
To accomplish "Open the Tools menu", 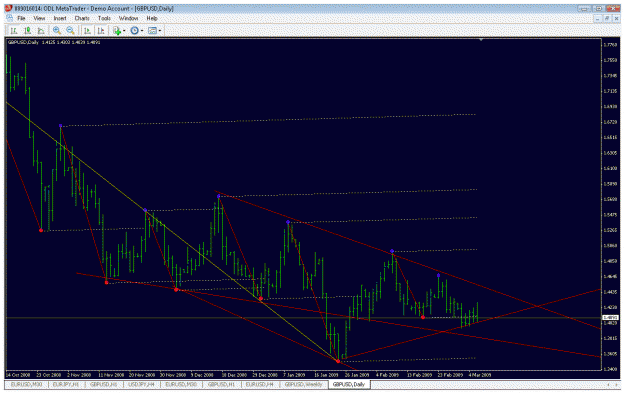I will pos(104,18).
